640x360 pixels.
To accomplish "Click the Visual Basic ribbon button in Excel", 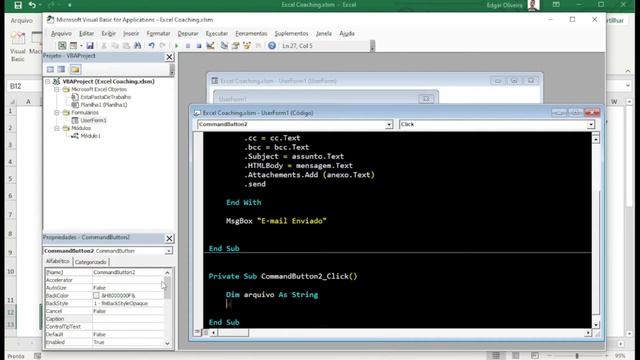I will click(x=18, y=47).
